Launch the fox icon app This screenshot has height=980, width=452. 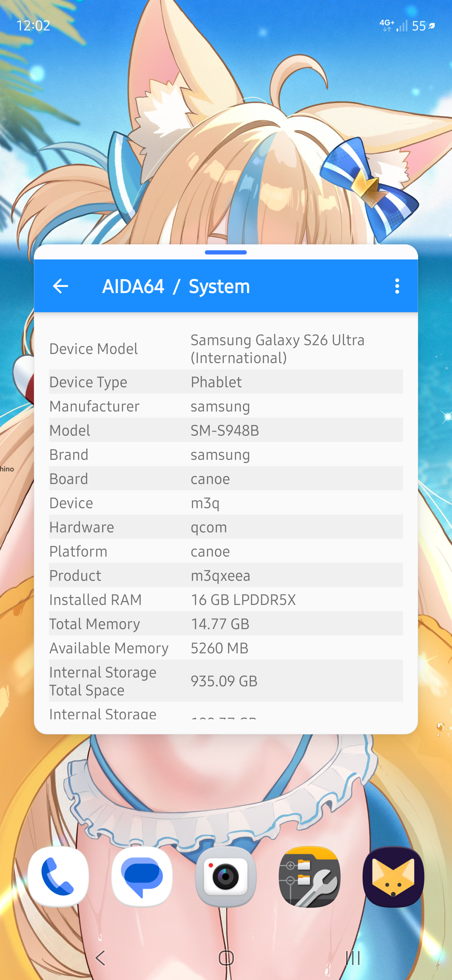tap(393, 877)
